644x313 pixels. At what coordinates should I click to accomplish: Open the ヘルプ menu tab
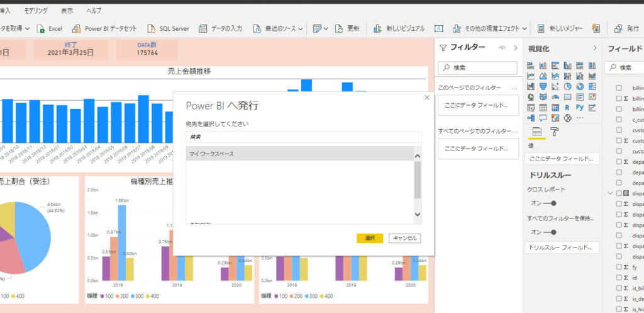tap(94, 11)
